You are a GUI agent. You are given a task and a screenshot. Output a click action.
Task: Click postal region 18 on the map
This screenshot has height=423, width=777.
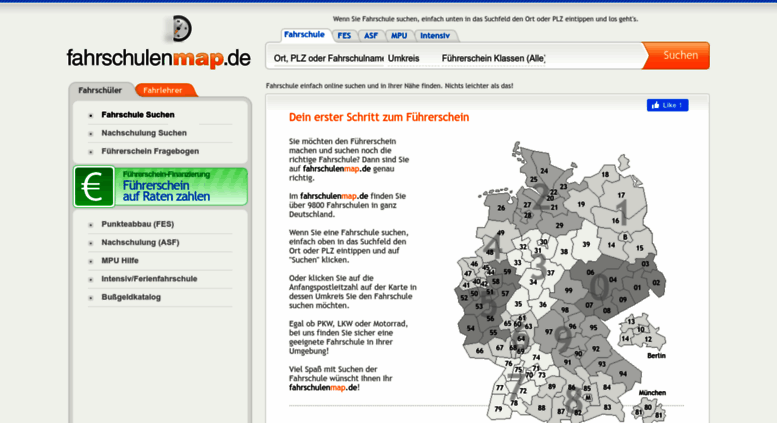pyautogui.click(x=605, y=174)
